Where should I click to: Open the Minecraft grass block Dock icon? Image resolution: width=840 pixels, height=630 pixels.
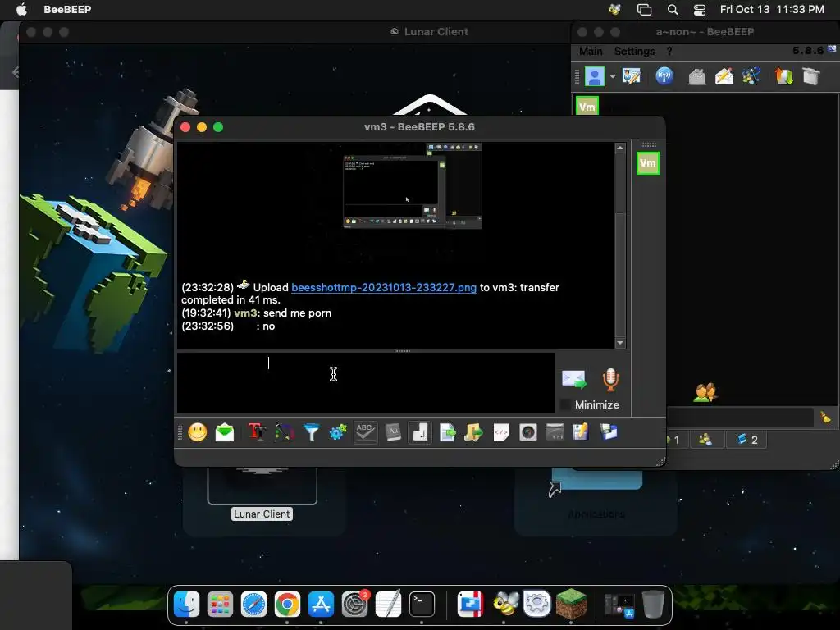571,605
